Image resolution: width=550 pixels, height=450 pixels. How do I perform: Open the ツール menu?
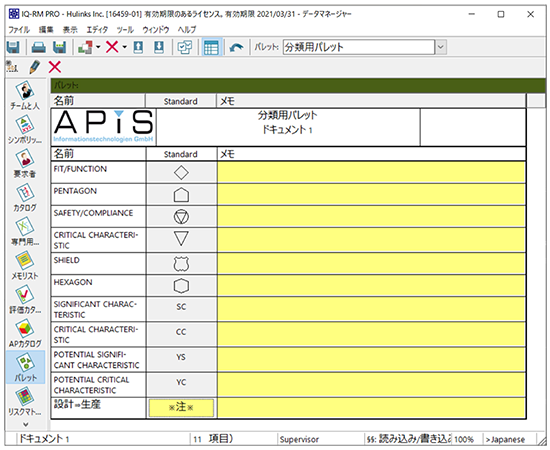click(125, 30)
